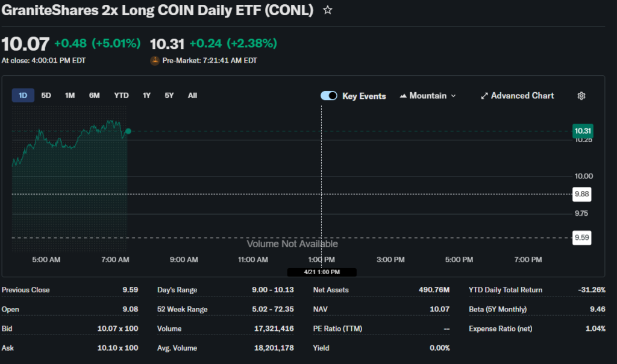
Task: Switch chart to 1Y range
Action: (146, 95)
